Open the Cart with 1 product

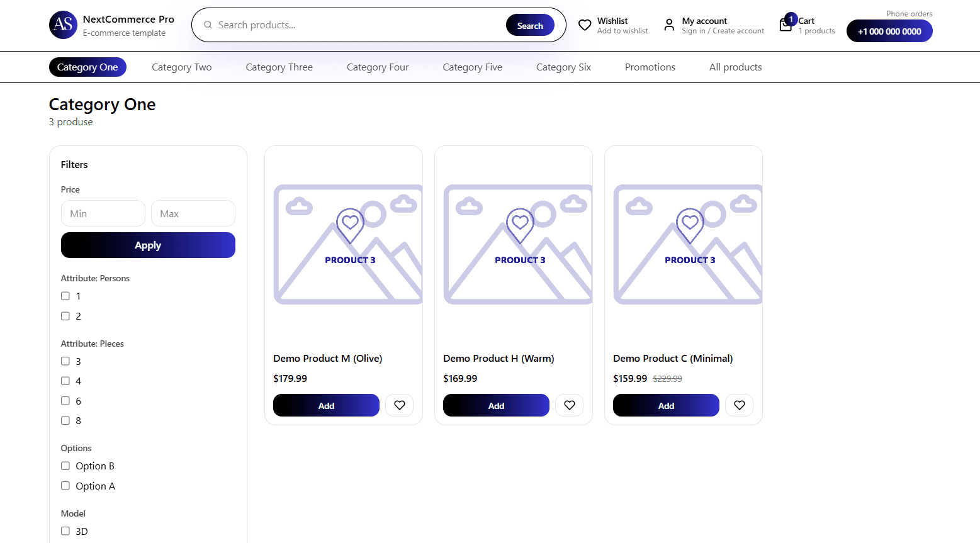tap(786, 25)
